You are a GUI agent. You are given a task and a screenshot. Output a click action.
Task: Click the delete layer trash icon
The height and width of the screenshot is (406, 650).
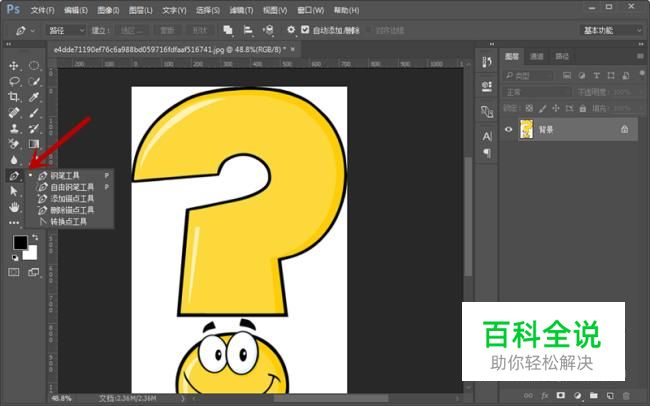(x=627, y=397)
